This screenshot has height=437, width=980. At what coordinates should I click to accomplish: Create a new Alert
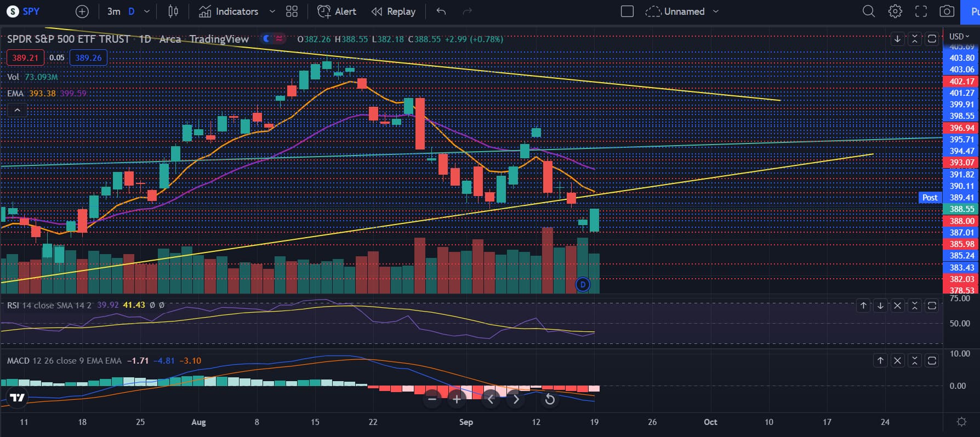click(337, 11)
